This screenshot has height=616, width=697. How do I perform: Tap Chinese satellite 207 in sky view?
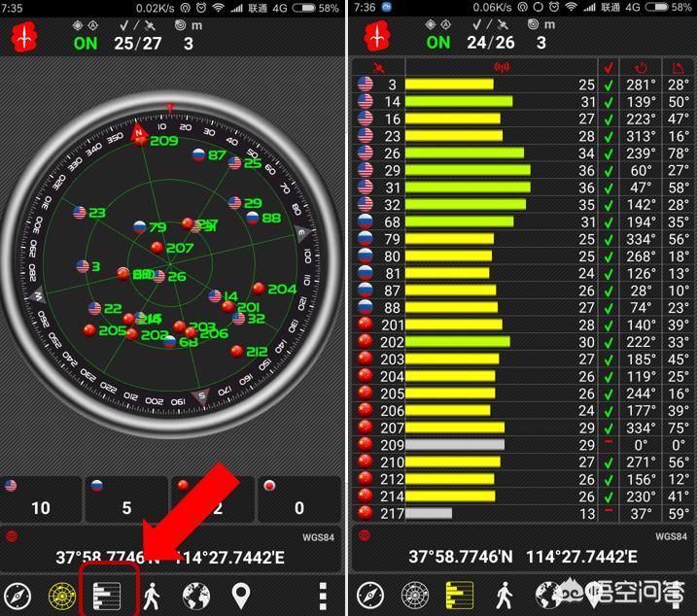[157, 248]
